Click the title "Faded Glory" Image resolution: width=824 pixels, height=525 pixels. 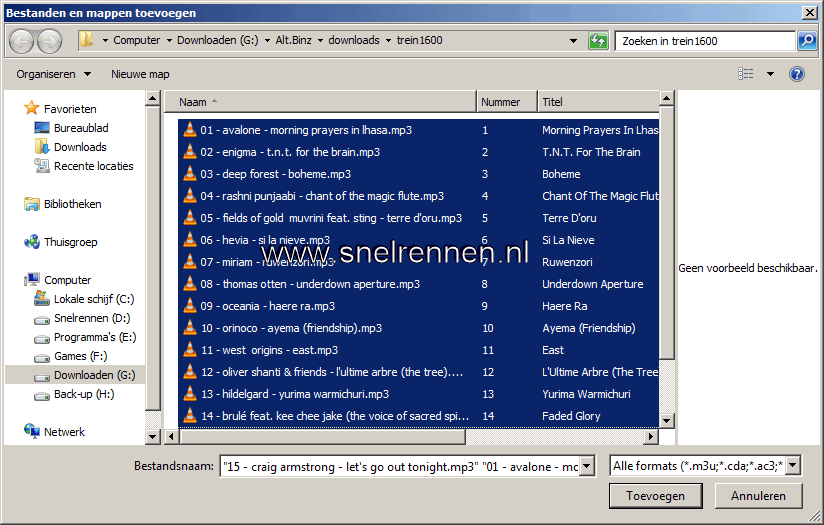pos(571,416)
